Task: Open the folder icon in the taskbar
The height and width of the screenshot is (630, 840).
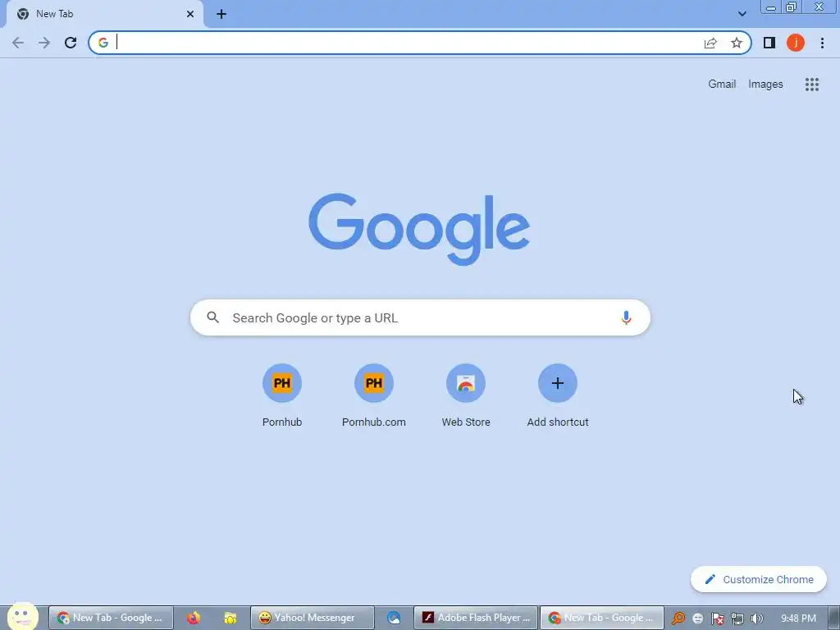Action: (231, 619)
